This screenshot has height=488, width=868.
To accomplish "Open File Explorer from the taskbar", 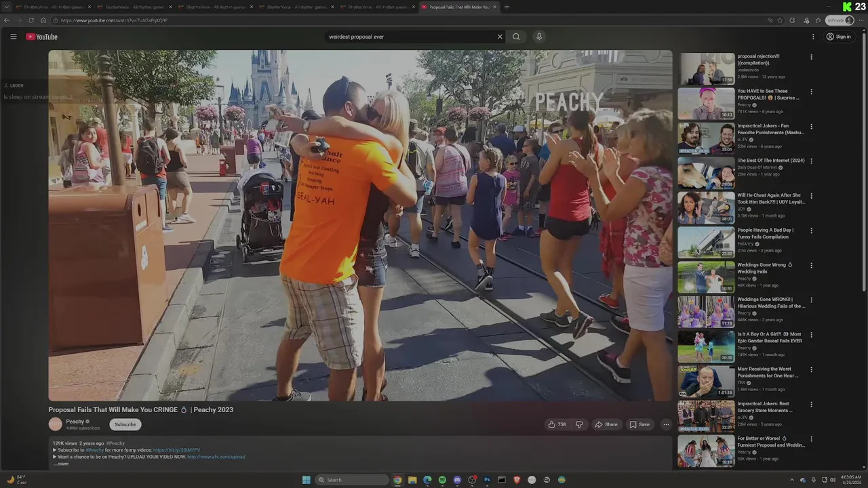I will pyautogui.click(x=412, y=480).
